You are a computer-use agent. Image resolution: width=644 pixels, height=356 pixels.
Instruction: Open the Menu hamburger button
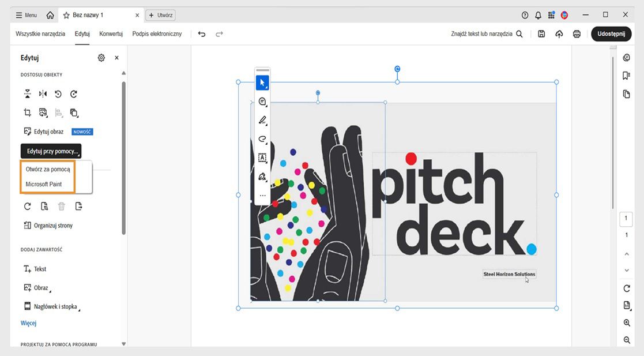point(26,15)
